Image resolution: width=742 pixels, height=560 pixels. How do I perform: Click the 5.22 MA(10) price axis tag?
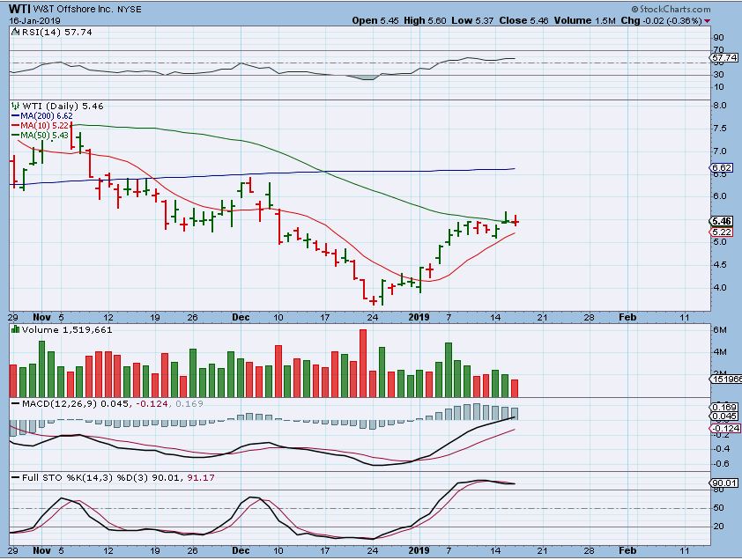pyautogui.click(x=721, y=232)
